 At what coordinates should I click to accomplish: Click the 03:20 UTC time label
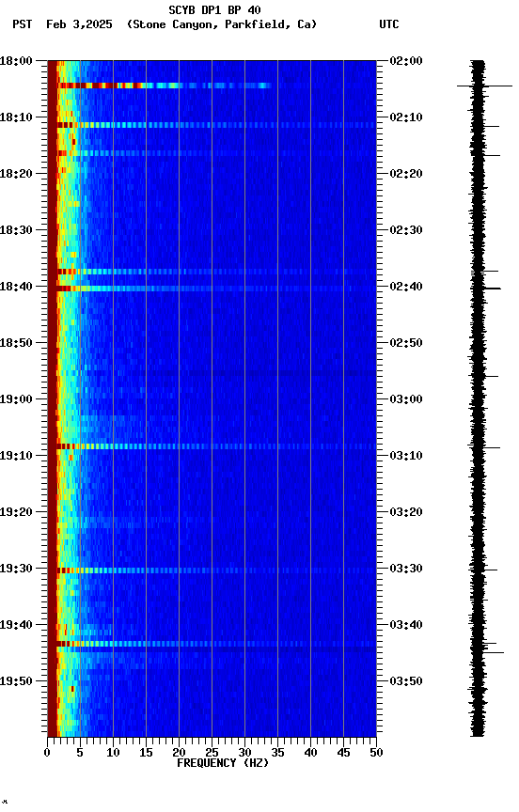coord(406,512)
